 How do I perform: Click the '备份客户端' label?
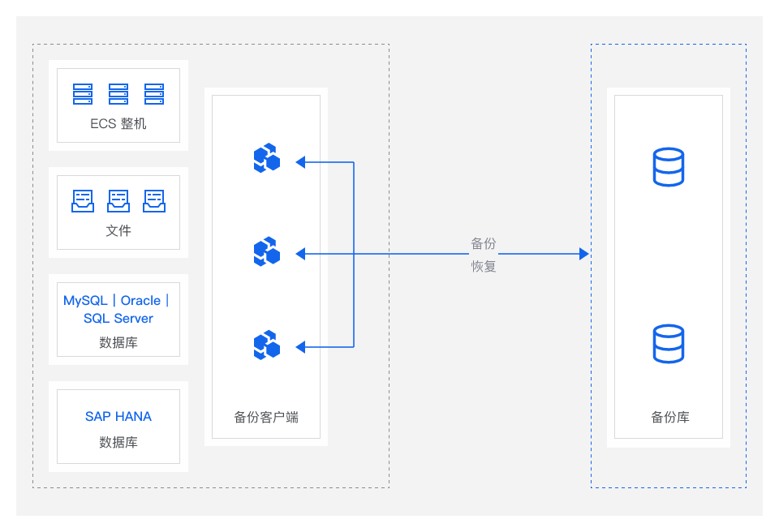pyautogui.click(x=266, y=417)
